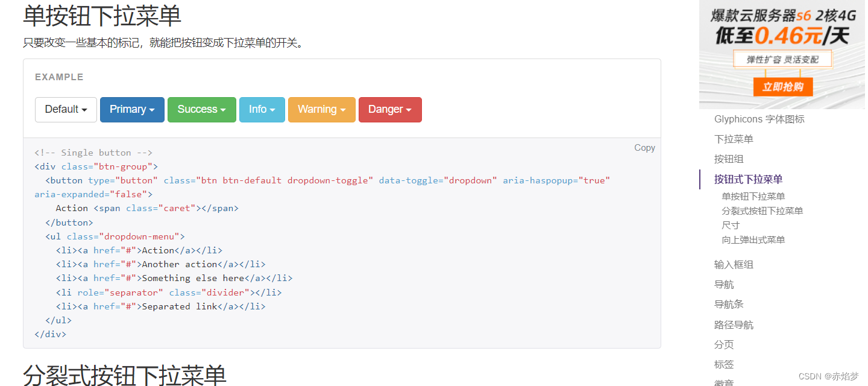Go to 向上弹出式菜单 subsection
Screen dimensions: 868x386
tap(753, 239)
